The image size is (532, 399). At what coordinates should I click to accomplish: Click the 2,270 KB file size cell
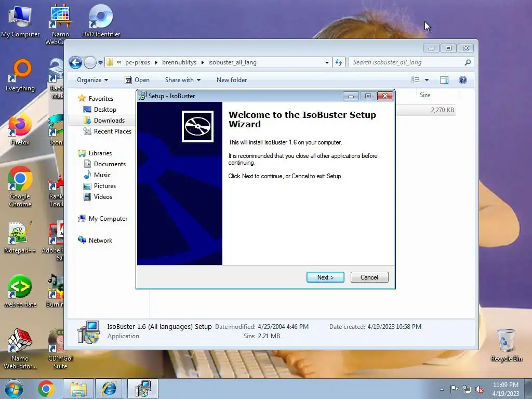tap(442, 110)
